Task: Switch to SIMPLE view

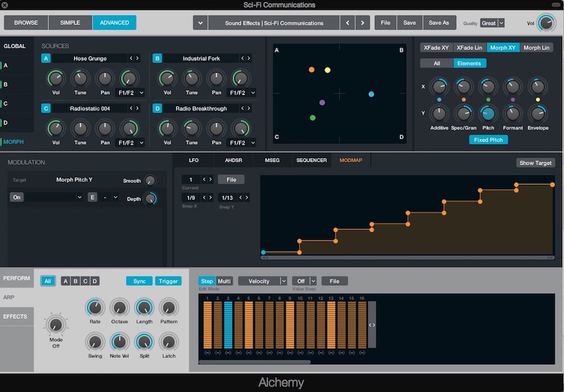Action: pyautogui.click(x=70, y=23)
